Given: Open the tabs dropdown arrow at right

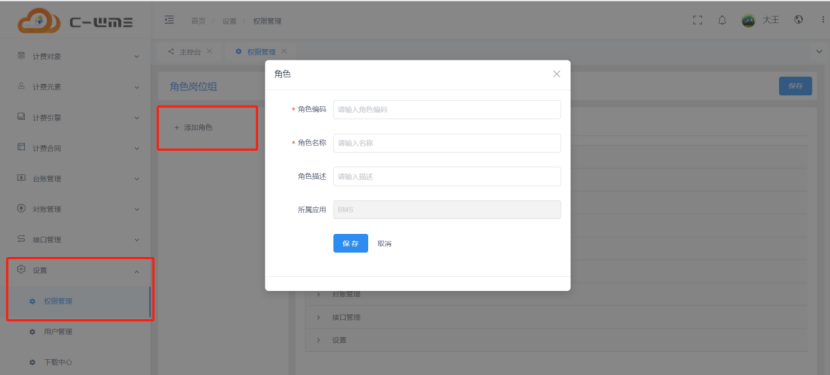Looking at the screenshot, I should tap(819, 51).
